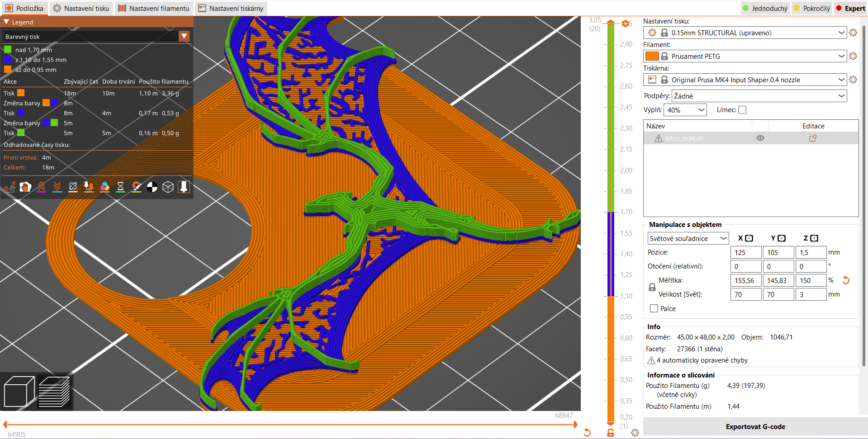Toggle wipe moves hand icon

[x=25, y=187]
